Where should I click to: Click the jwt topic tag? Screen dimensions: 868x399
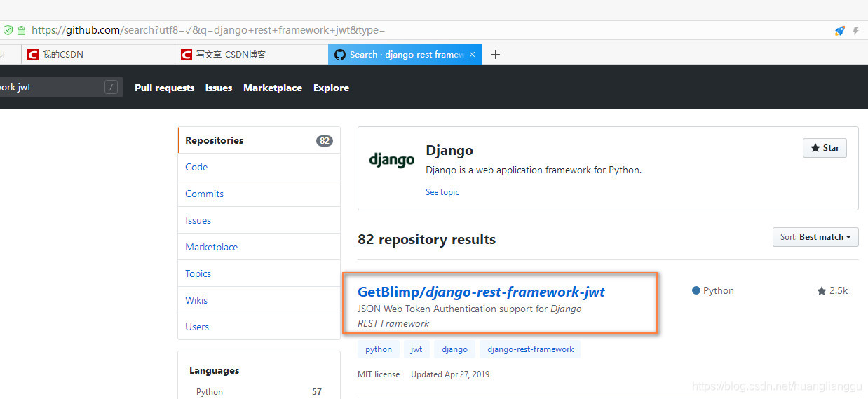pos(416,349)
